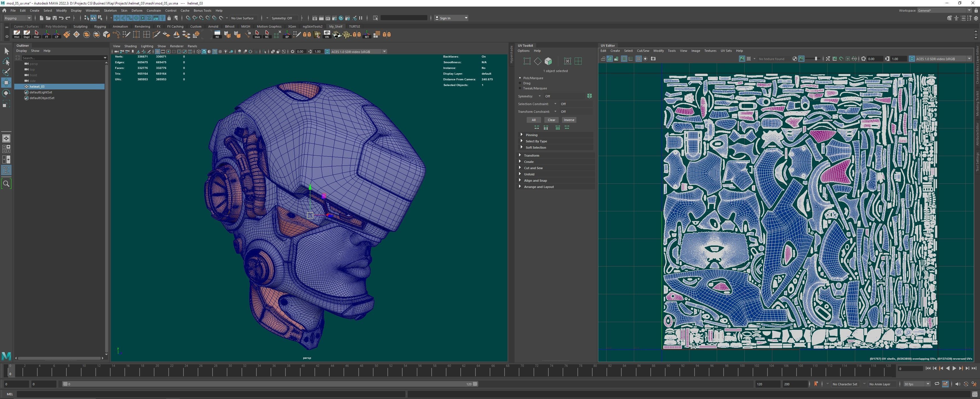The height and width of the screenshot is (399, 980).
Task: Choose the Scale tool in the toolbox
Action: tap(7, 103)
